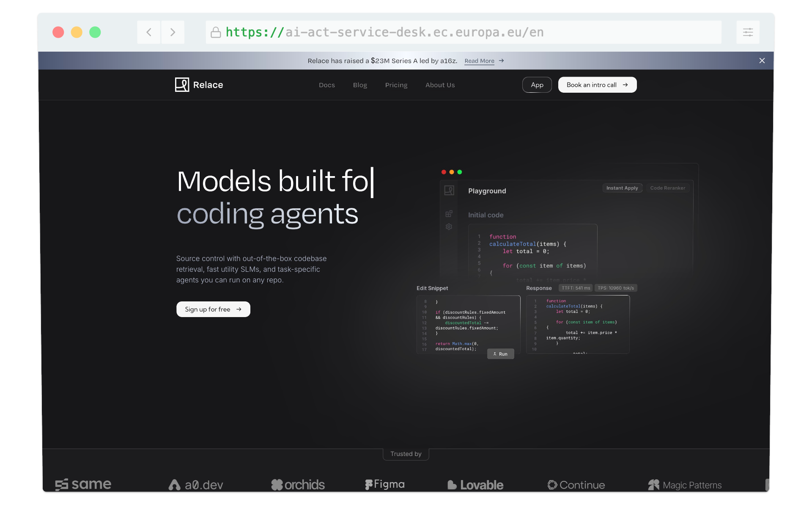Go to the Pricing page
Image resolution: width=812 pixels, height=508 pixels.
click(x=396, y=85)
